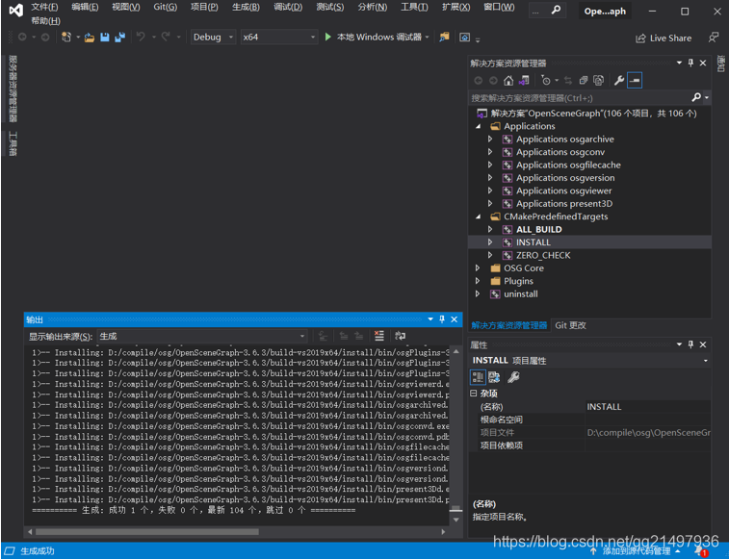Open the output source dropdown
Image resolution: width=729 pixels, height=560 pixels.
(x=202, y=336)
